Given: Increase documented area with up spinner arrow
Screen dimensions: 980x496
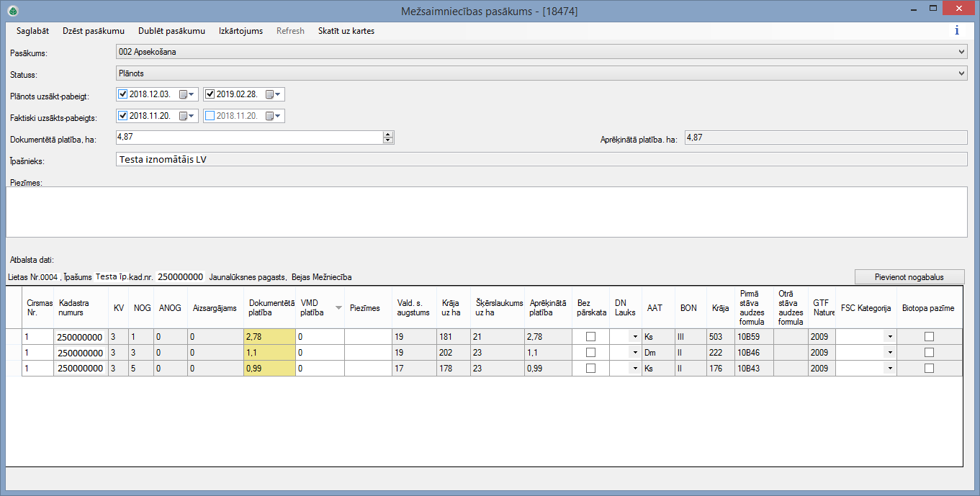Looking at the screenshot, I should 388,135.
